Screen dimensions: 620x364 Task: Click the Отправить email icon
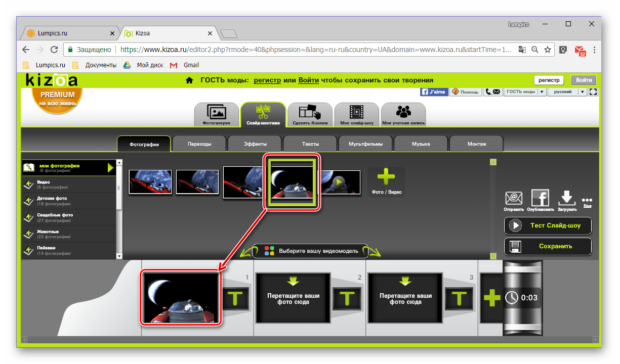[x=514, y=200]
